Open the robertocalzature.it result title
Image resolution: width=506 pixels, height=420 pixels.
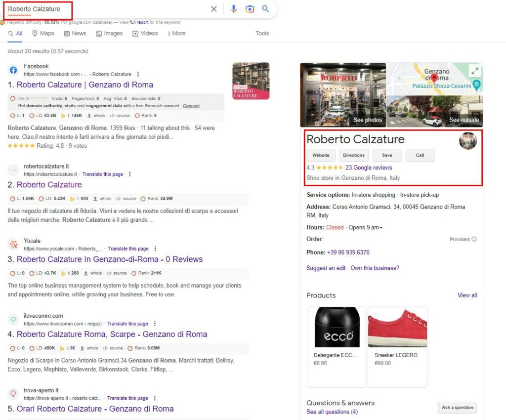[x=49, y=184]
